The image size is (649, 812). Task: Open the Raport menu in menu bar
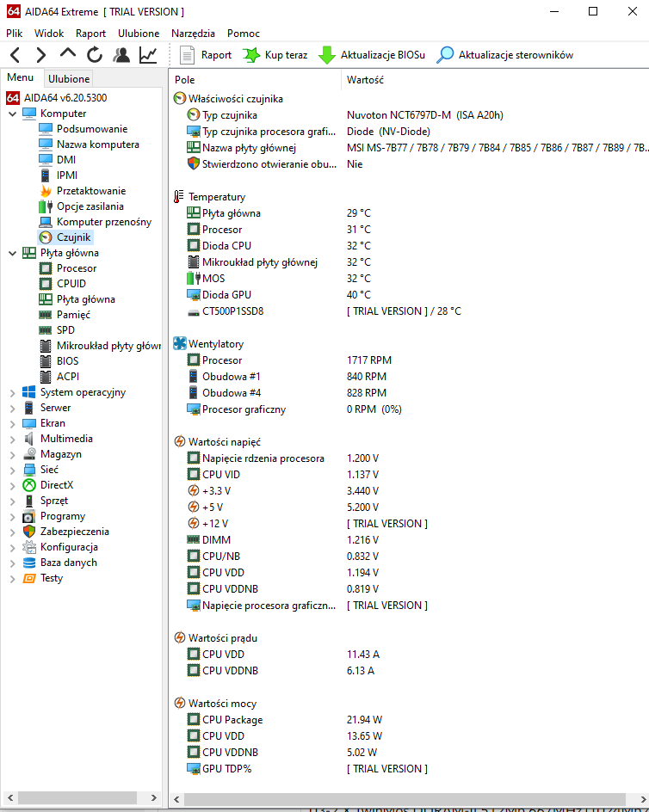point(90,34)
